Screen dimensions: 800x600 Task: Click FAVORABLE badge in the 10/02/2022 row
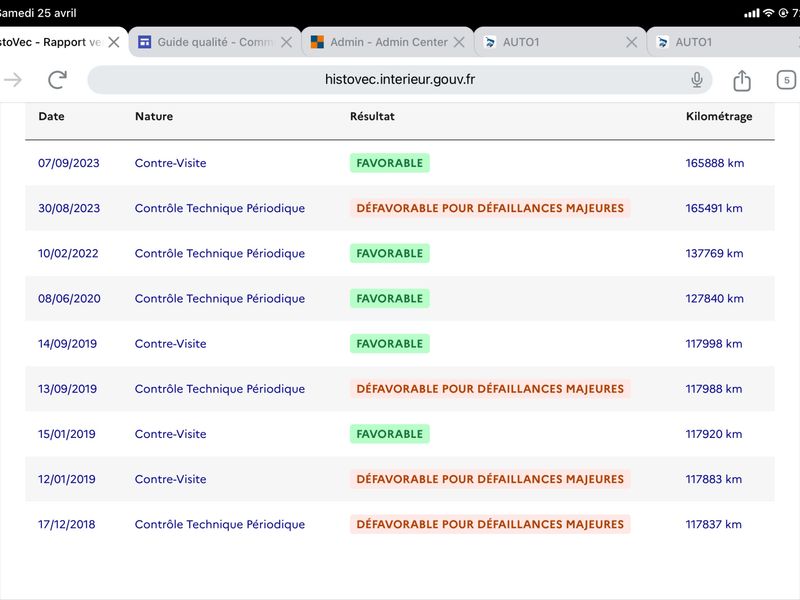(390, 254)
